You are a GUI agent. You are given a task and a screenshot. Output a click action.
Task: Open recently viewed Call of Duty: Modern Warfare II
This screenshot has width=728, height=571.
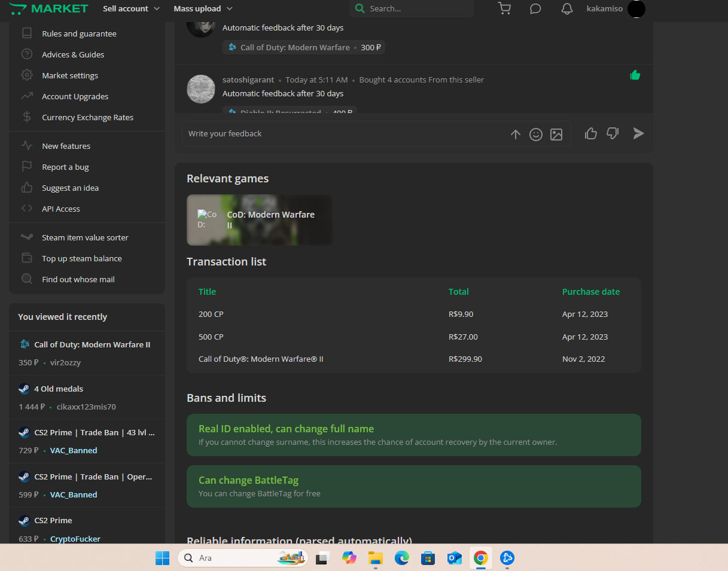pyautogui.click(x=92, y=344)
